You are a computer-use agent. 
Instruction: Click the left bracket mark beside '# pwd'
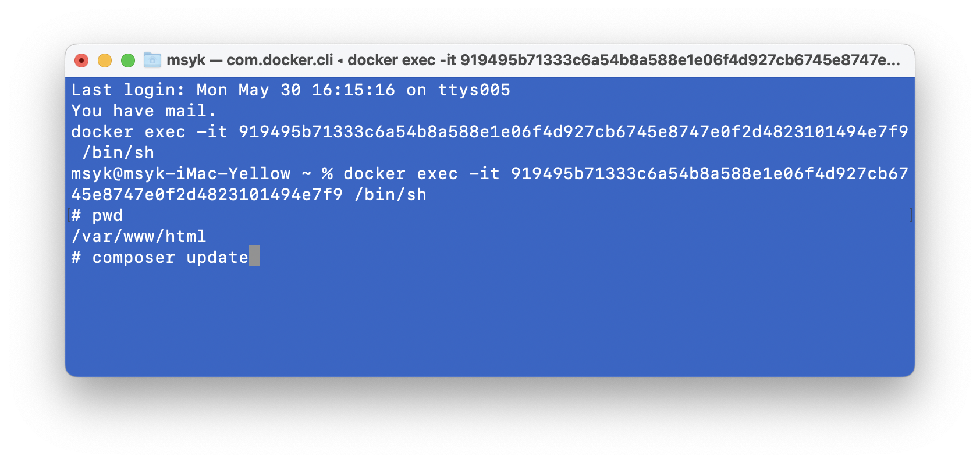coord(68,216)
